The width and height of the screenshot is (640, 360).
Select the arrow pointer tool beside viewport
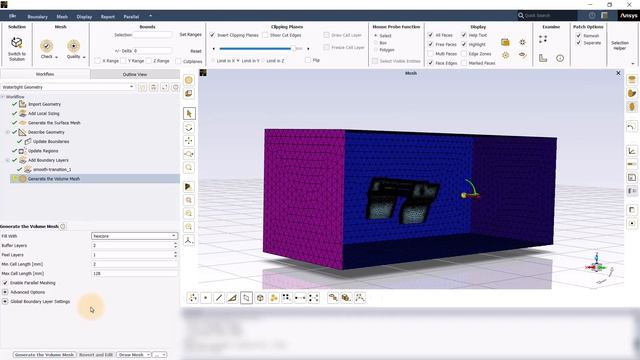[x=189, y=113]
